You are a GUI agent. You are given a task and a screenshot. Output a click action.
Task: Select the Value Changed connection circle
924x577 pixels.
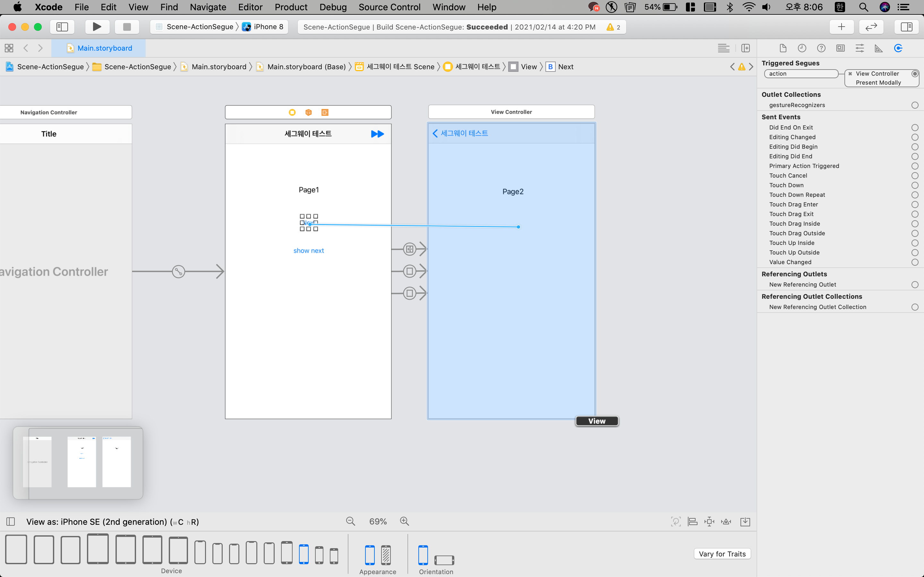(x=915, y=262)
